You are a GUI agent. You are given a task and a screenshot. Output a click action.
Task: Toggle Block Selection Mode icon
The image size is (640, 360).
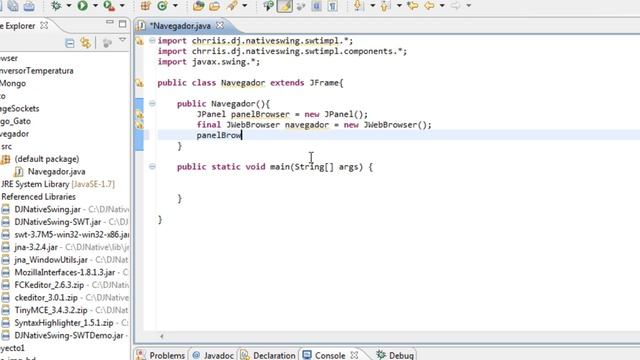coord(316,6)
